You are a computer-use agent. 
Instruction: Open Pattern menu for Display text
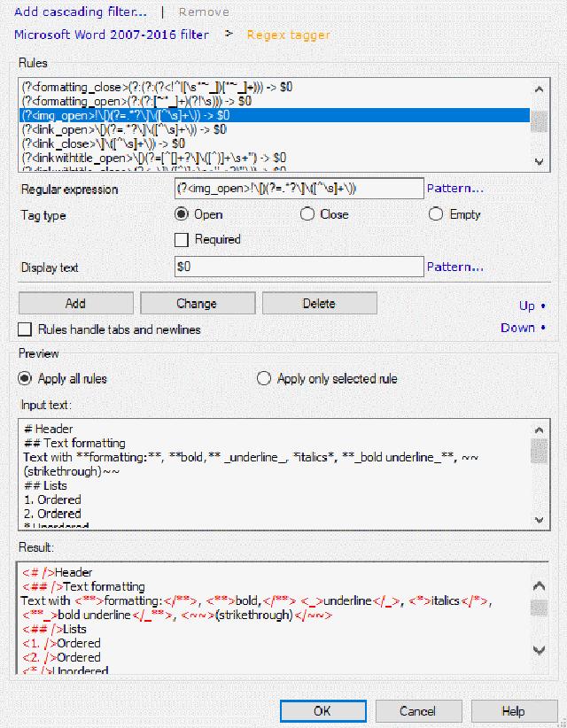pos(454,267)
